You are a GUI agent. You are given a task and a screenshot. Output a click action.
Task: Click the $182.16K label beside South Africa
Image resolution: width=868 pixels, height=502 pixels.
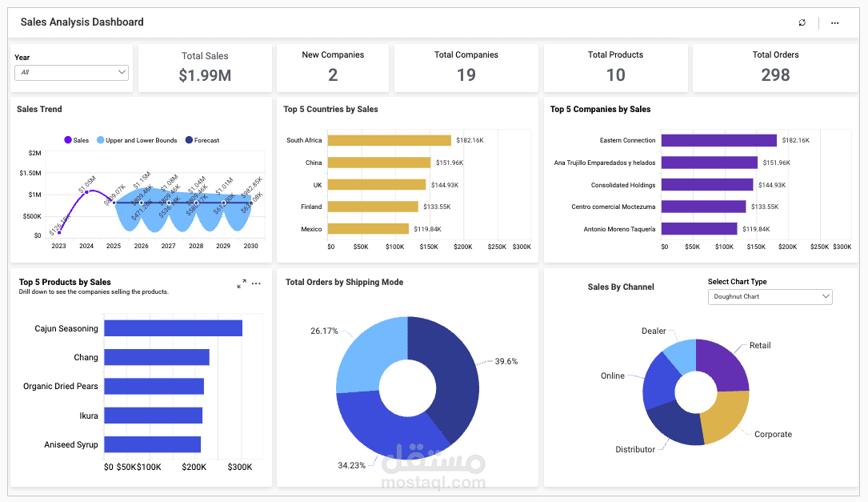(470, 140)
